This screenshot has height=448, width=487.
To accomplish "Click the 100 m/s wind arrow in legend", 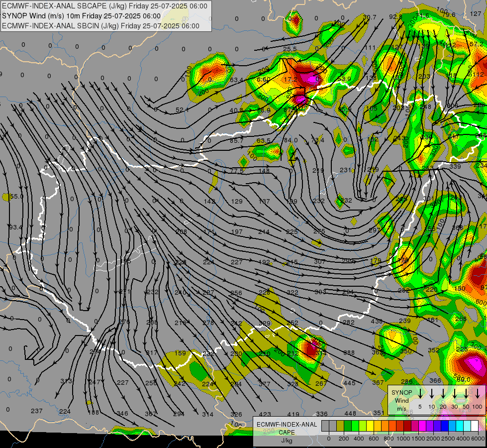I will [478, 393].
